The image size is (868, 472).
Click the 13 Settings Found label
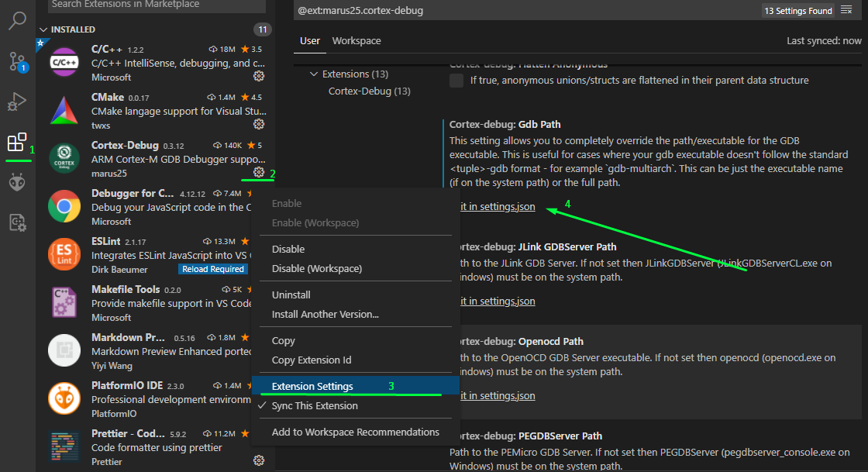pyautogui.click(x=797, y=11)
